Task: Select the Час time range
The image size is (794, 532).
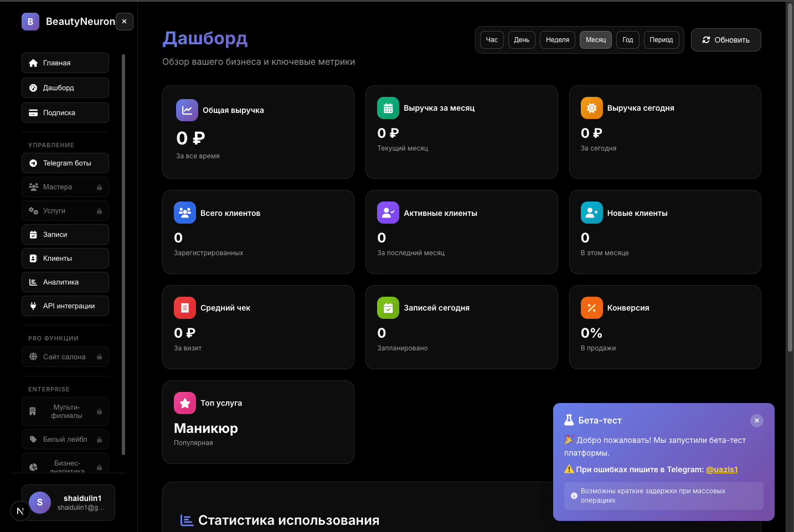Action: click(492, 40)
